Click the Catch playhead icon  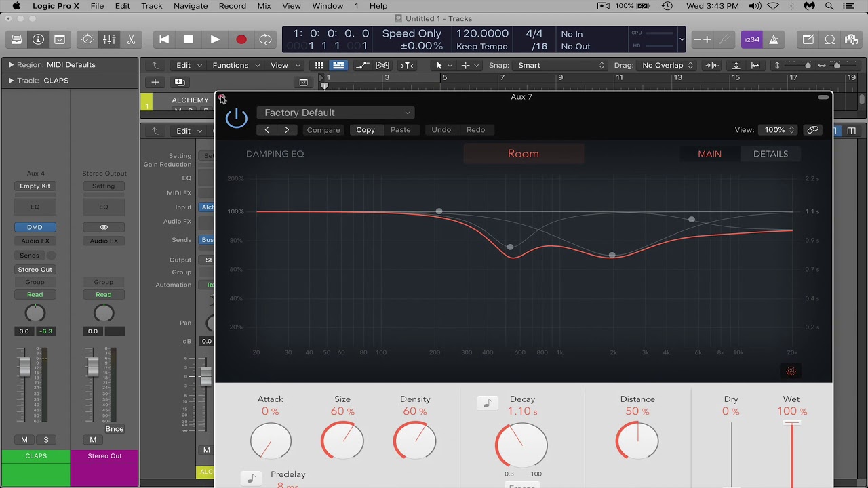(407, 65)
